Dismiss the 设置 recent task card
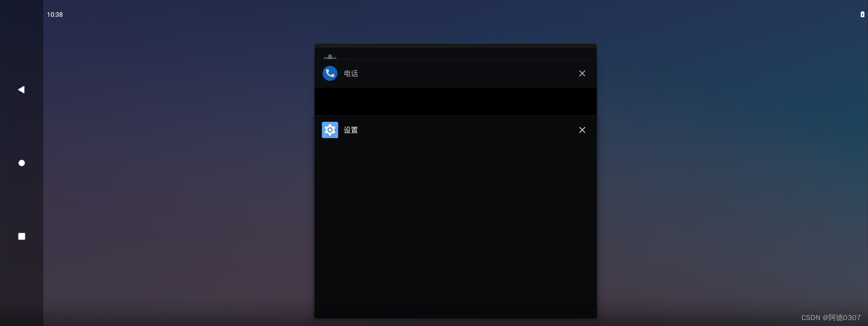 582,130
